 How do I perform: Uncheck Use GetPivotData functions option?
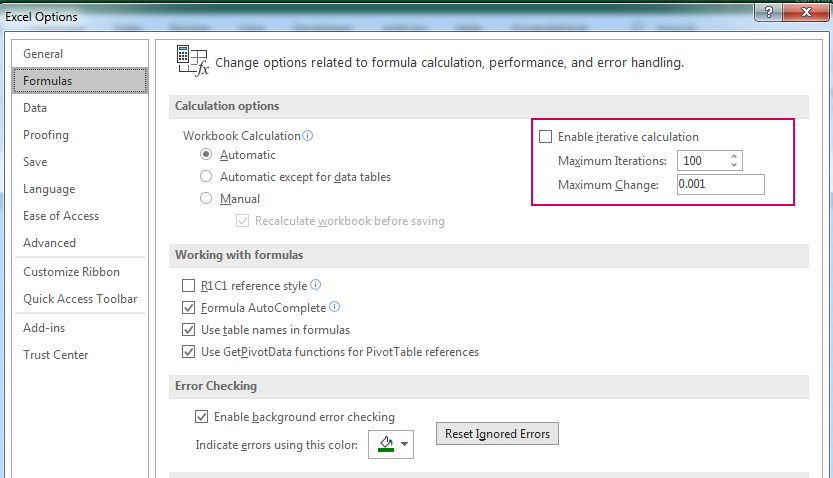pos(189,352)
